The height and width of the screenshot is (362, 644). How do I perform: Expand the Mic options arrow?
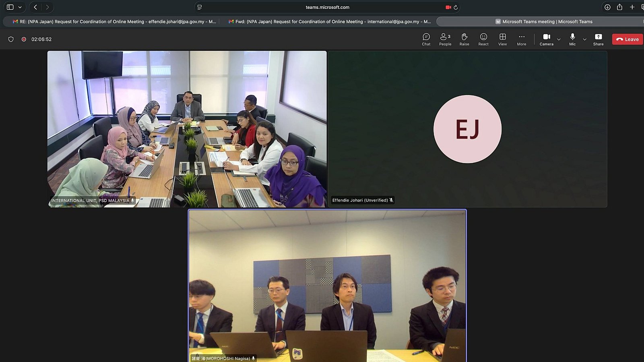[x=584, y=39]
